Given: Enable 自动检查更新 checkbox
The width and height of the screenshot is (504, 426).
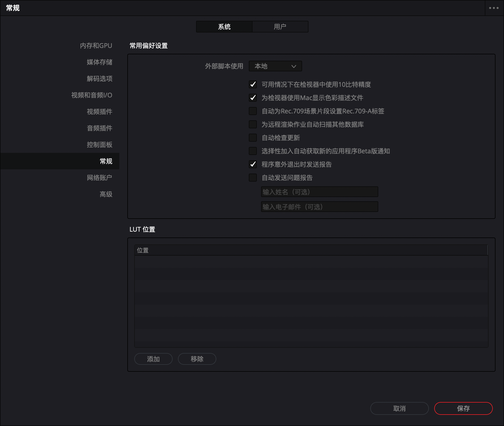Looking at the screenshot, I should point(253,138).
